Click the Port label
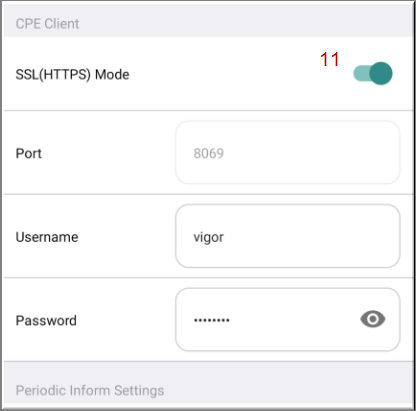This screenshot has width=416, height=411. 29,153
